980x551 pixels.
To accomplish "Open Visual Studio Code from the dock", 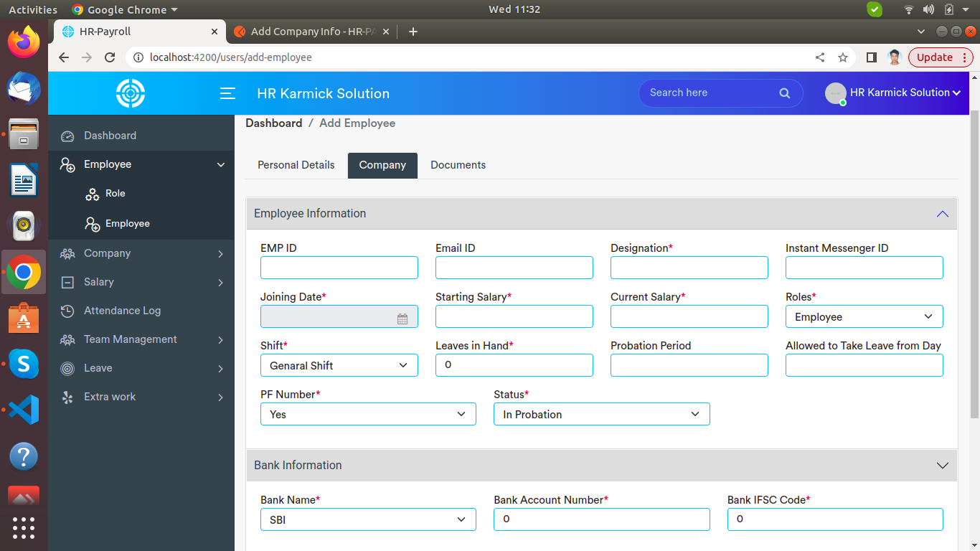I will point(24,410).
